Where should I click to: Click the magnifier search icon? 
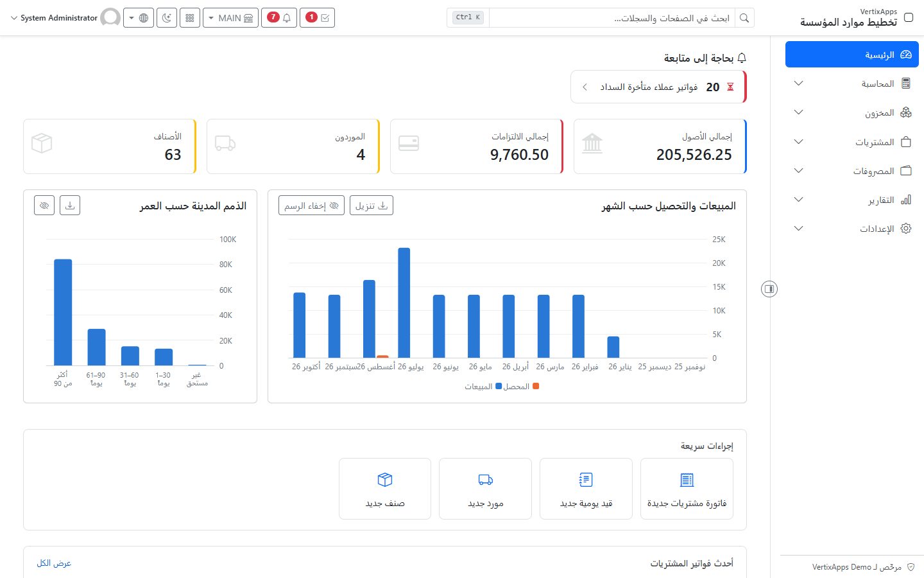click(x=744, y=18)
